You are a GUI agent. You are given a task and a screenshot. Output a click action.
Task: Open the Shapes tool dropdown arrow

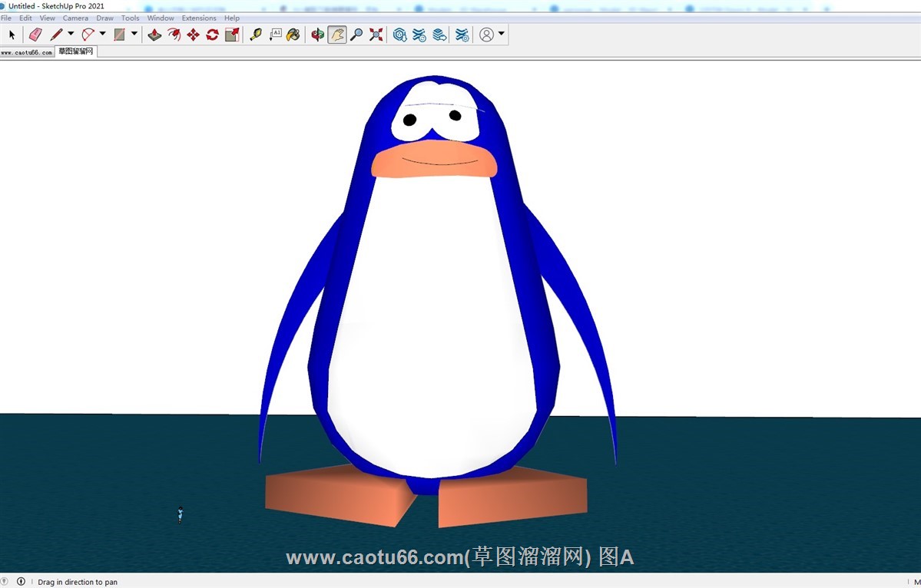[x=134, y=34]
